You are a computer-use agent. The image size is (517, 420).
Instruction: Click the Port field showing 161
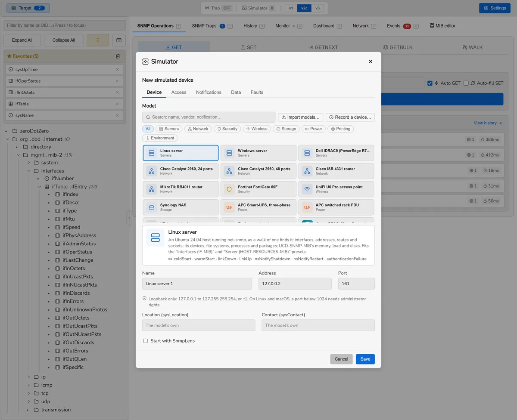[356, 284]
